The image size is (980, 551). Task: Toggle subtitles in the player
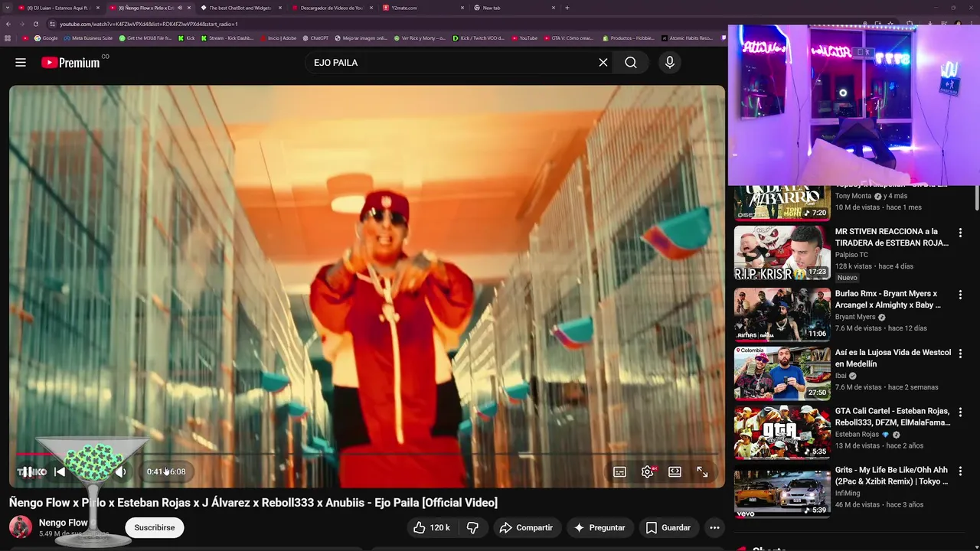coord(619,472)
